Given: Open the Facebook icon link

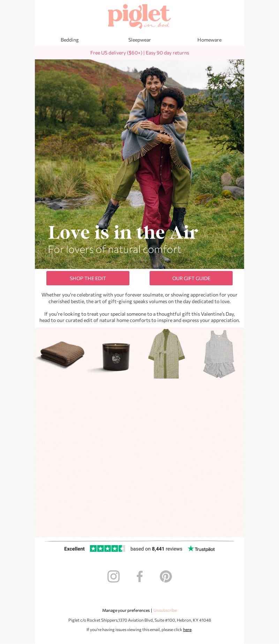Looking at the screenshot, I should point(139,577).
